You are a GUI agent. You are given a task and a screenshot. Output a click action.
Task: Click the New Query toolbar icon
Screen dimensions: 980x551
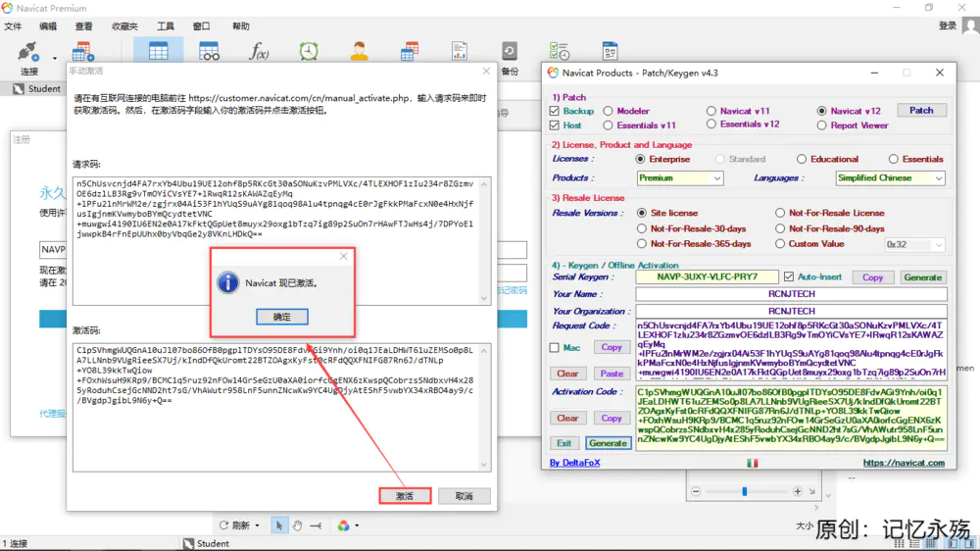click(83, 52)
